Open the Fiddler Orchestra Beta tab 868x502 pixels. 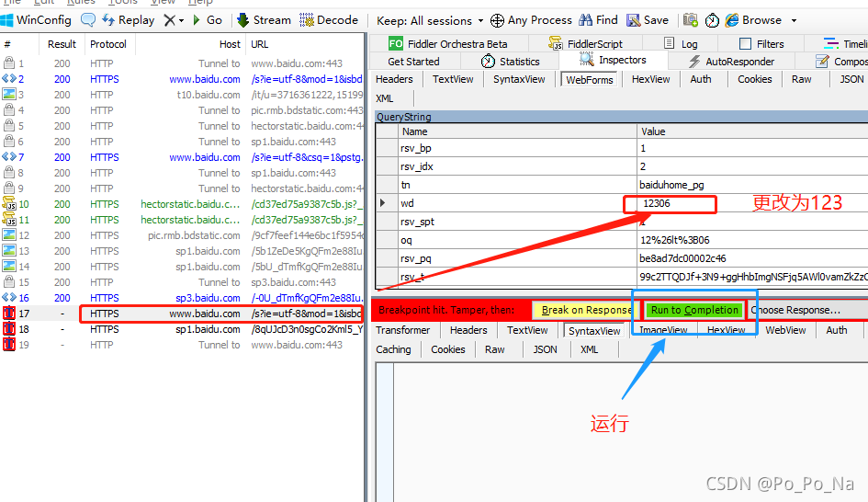[447, 44]
